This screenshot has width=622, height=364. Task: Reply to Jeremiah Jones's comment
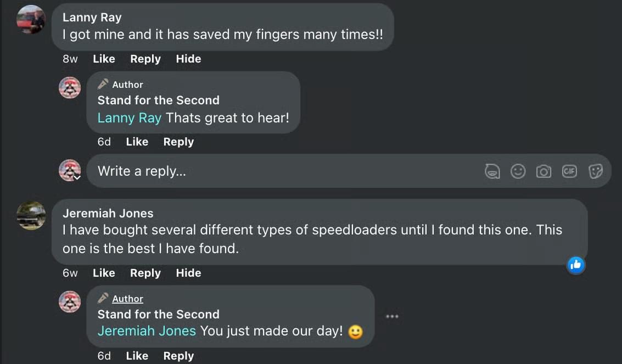coord(145,273)
